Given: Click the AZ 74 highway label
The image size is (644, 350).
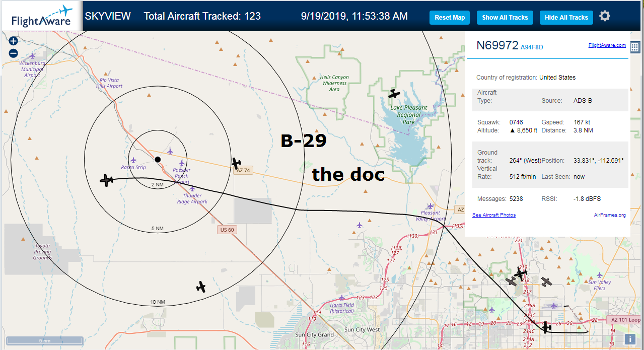Looking at the screenshot, I should pyautogui.click(x=243, y=171).
